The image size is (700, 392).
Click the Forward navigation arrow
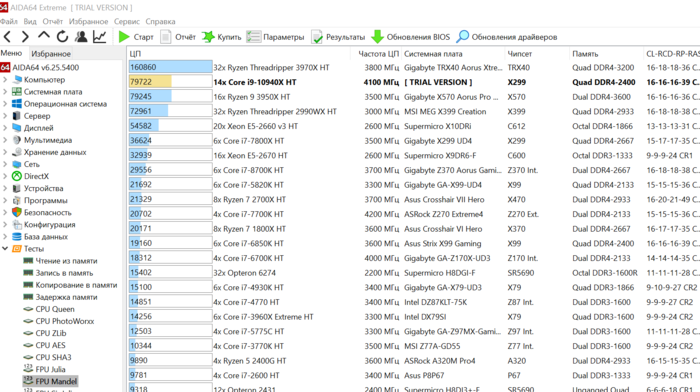point(25,37)
